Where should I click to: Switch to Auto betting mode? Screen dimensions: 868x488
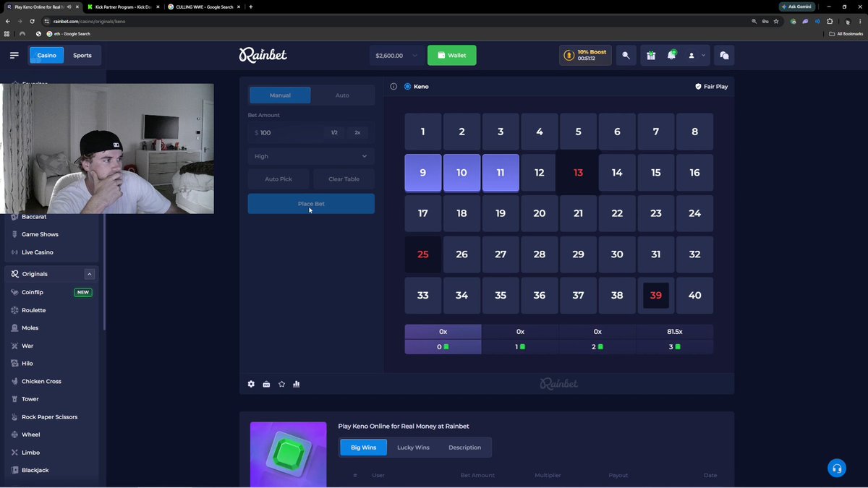342,95
